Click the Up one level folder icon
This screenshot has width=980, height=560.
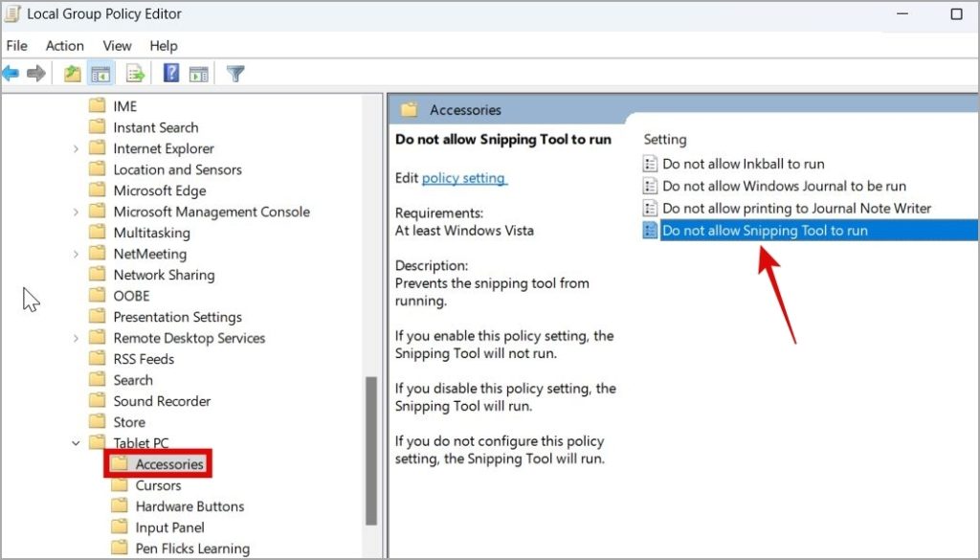point(73,74)
